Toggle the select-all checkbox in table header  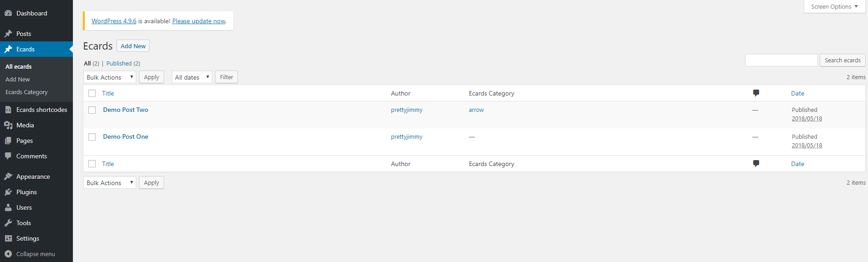pos(92,93)
